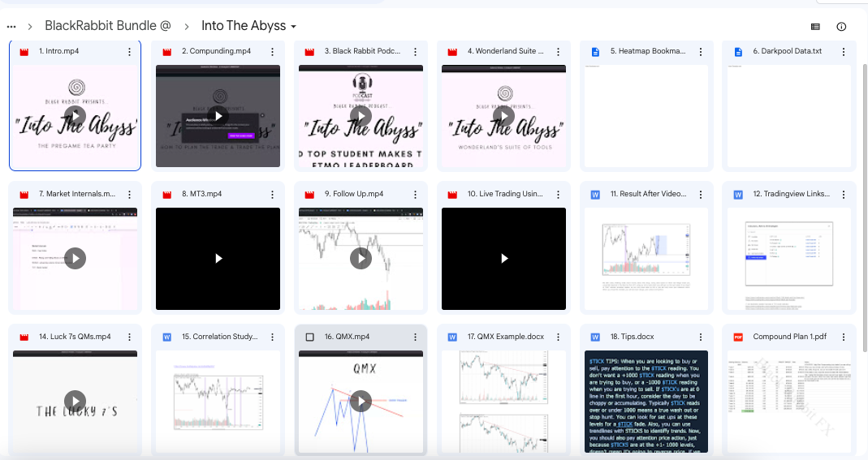Switch to list layout view
Viewport: 868px width, 460px height.
pyautogui.click(x=815, y=27)
